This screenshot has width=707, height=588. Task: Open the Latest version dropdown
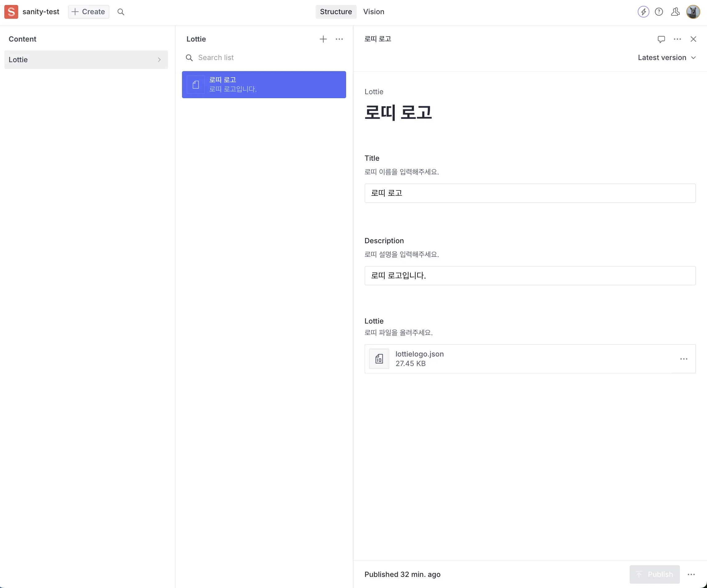[667, 57]
